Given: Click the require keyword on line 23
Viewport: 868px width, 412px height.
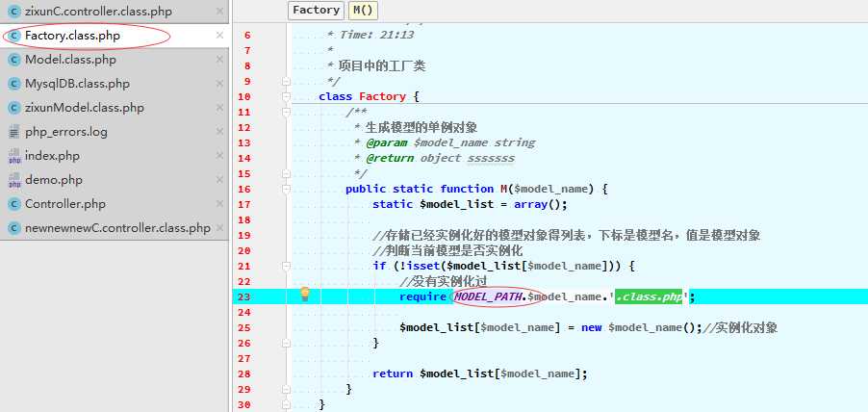Looking at the screenshot, I should click(422, 296).
